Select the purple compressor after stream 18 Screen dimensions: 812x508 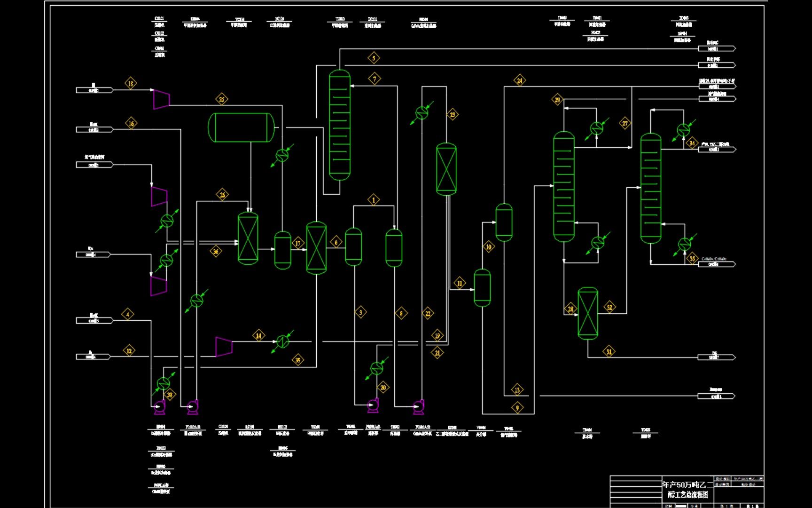[x=161, y=99]
